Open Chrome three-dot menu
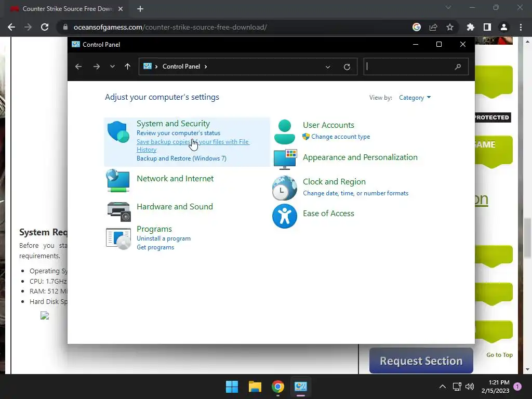The height and width of the screenshot is (399, 532). click(x=521, y=27)
